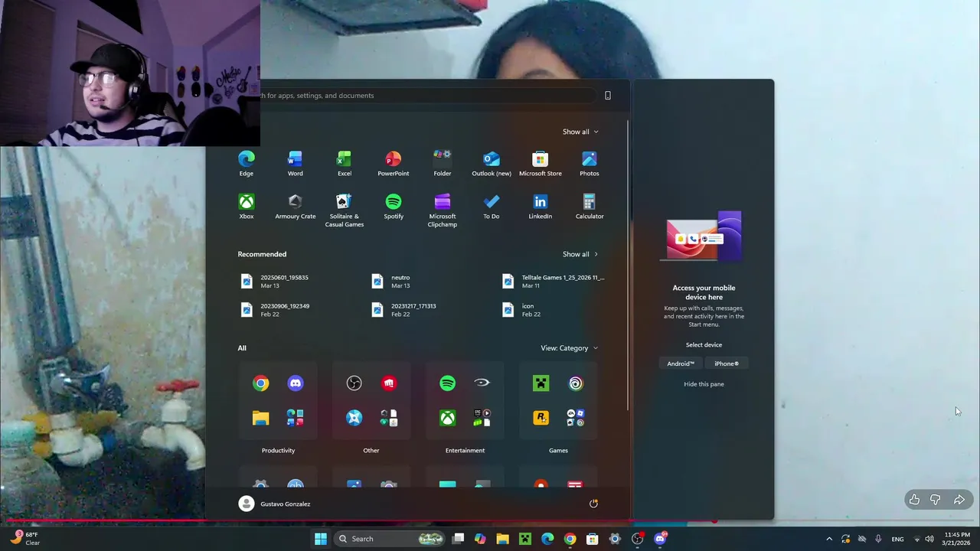Launch Word from pinned apps
Image resolution: width=980 pixels, height=551 pixels.
click(295, 163)
